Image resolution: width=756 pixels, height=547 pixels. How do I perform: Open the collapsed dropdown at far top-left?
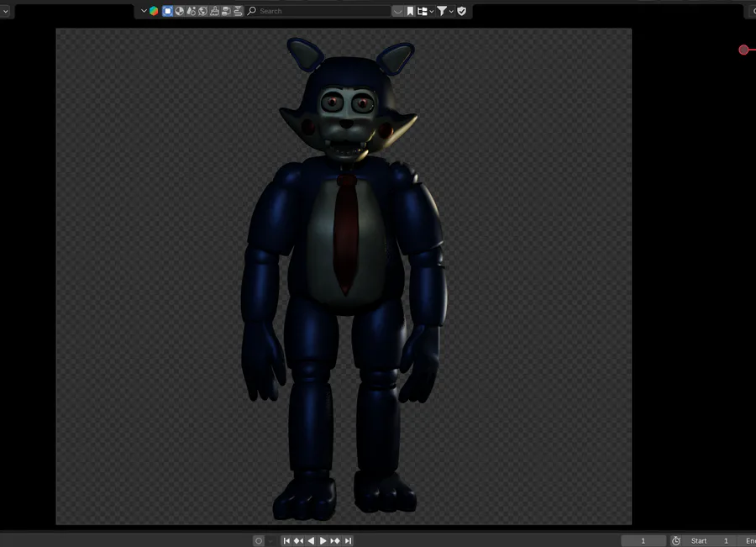pos(5,11)
